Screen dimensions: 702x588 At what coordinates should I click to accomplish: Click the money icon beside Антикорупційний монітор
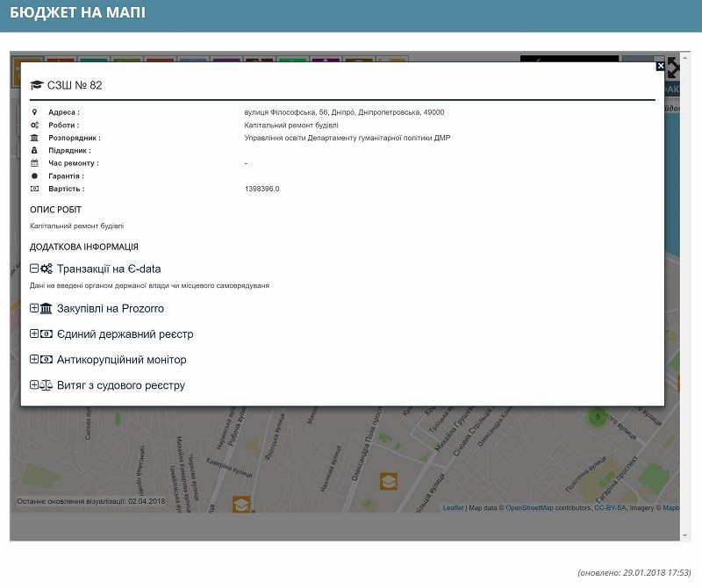pyautogui.click(x=47, y=360)
